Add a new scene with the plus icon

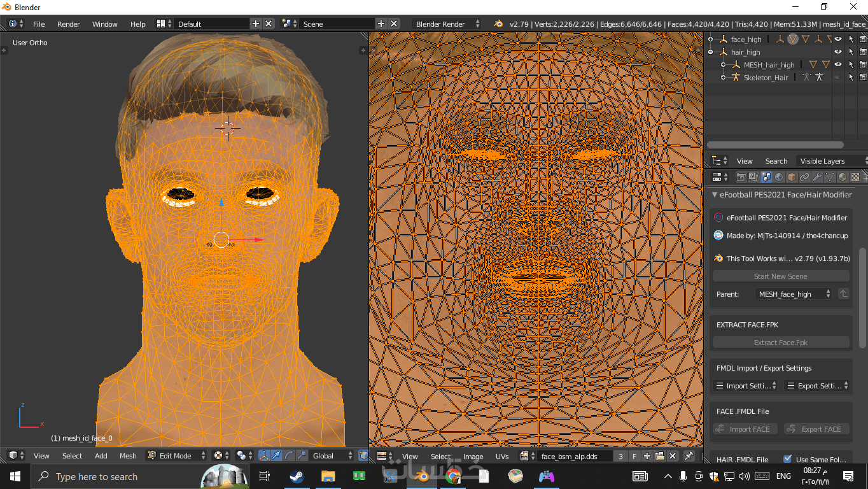click(381, 24)
